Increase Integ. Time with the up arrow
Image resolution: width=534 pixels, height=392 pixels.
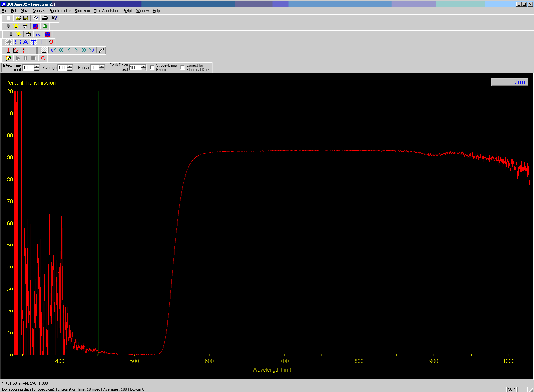(37, 66)
